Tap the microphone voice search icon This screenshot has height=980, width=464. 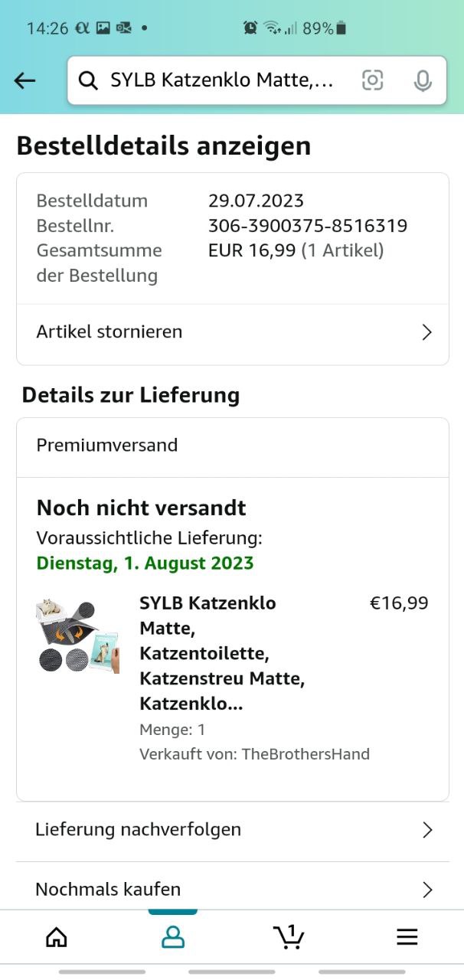pos(423,80)
